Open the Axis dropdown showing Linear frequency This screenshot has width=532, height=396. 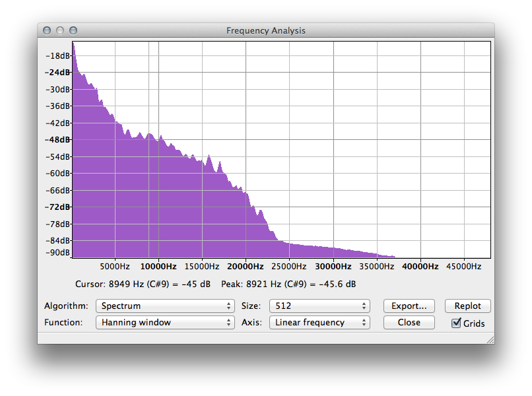(319, 322)
